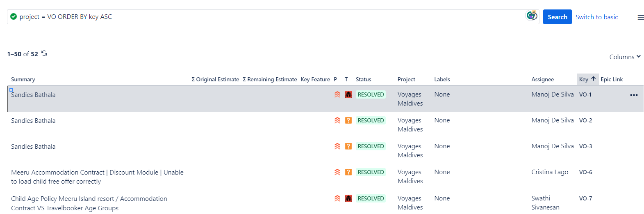This screenshot has height=214, width=644.
Task: Sort by Key Feature column header
Action: (x=315, y=79)
